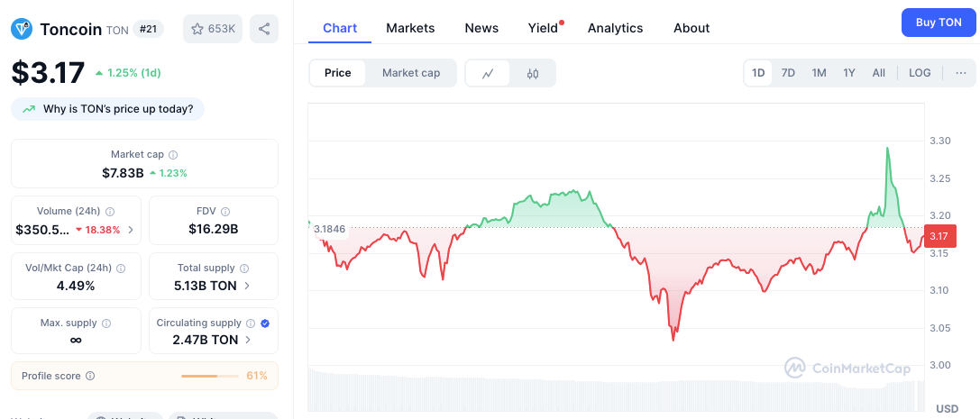The image size is (980, 419).
Task: Click the Market cap info icon
Action: tap(173, 155)
